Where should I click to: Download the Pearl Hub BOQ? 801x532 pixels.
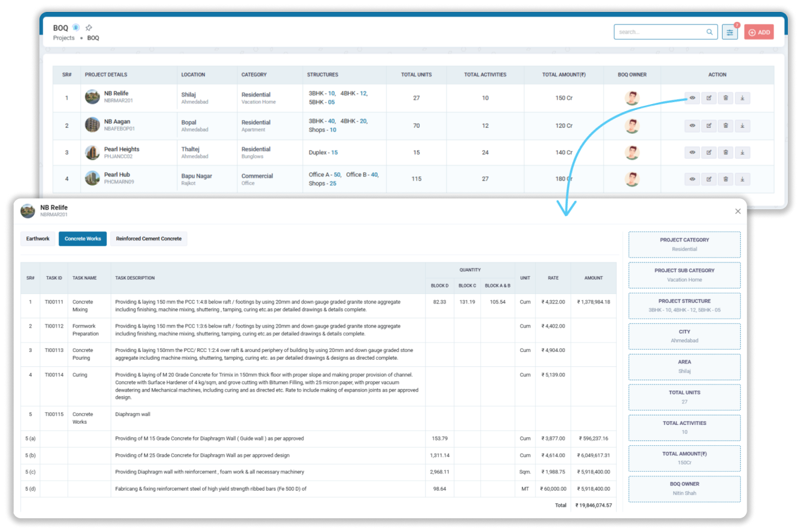coord(742,179)
